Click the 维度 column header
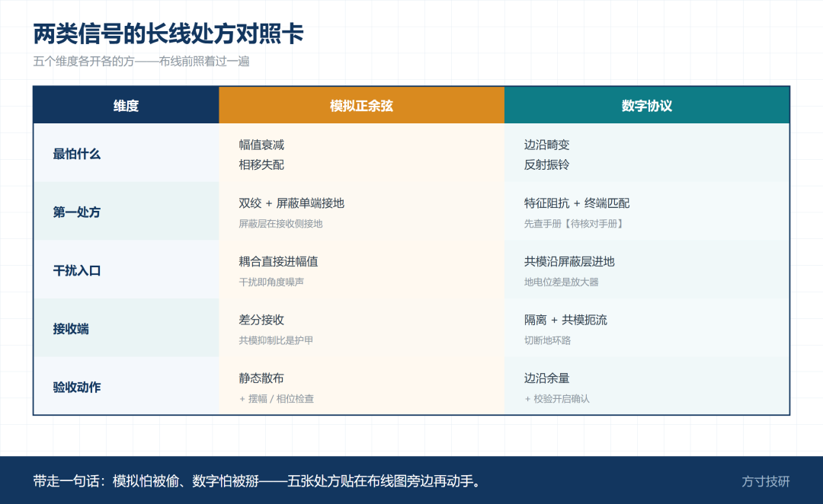823x504 pixels. (x=126, y=106)
